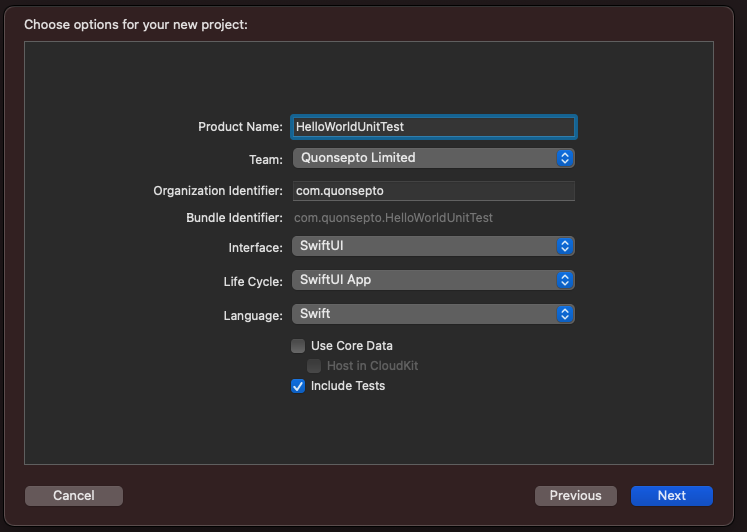Open the Life Cycle dropdown menu

(434, 280)
